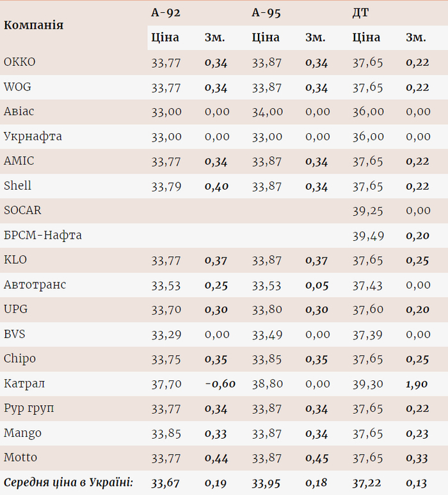Click БРСМ-Нафта diesel price 39,49
The height and width of the screenshot is (495, 448).
368,236
